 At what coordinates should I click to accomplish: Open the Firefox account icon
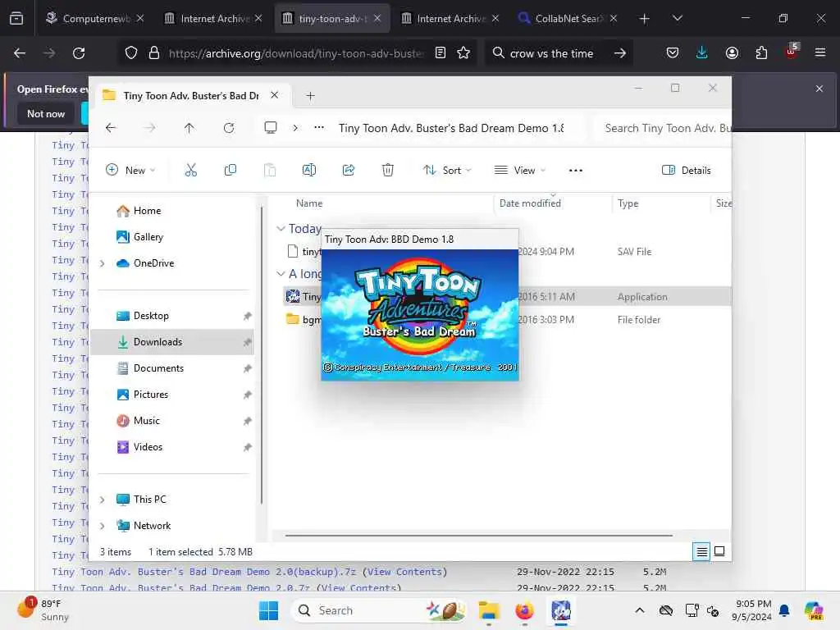[732, 53]
